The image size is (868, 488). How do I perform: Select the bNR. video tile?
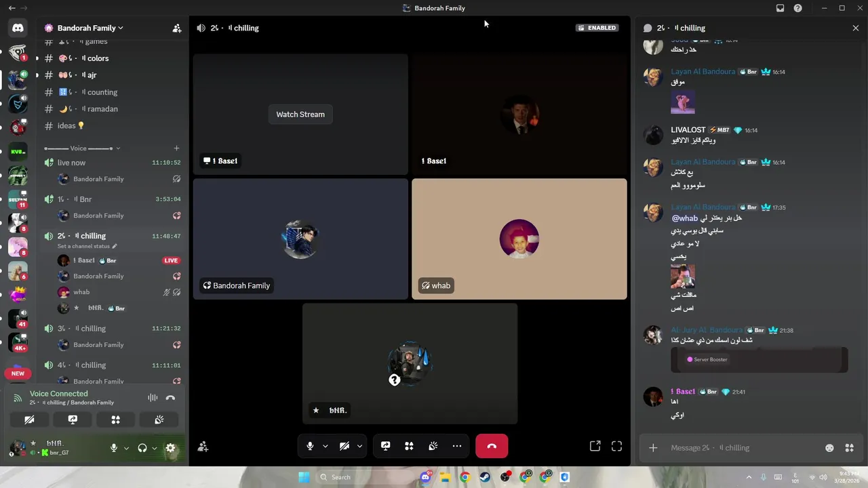(x=410, y=364)
